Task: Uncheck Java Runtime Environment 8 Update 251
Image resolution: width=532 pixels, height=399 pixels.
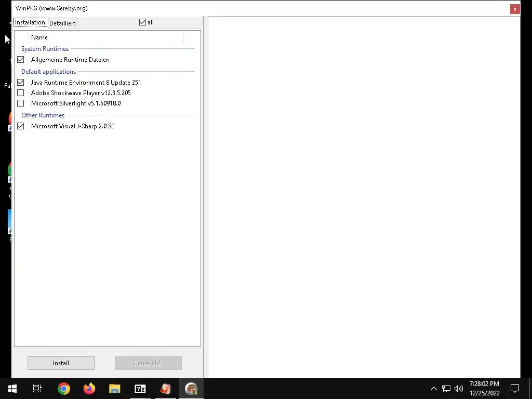Action: (x=21, y=83)
